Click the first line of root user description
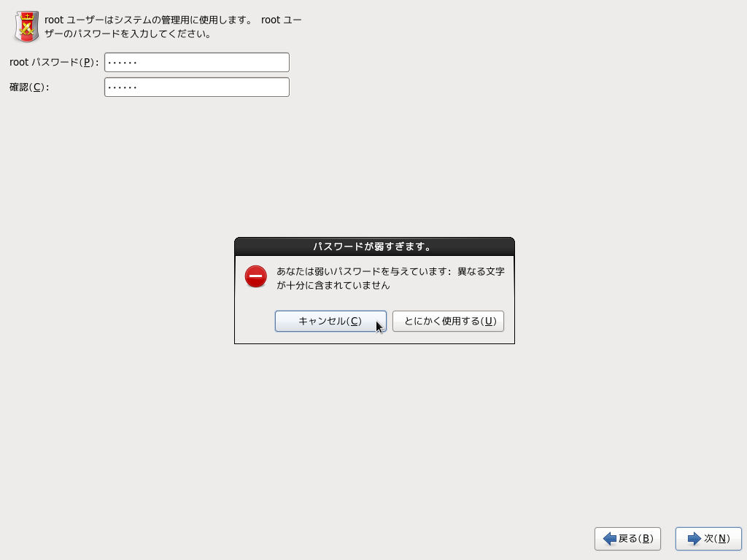This screenshot has width=747, height=560. 173,20
